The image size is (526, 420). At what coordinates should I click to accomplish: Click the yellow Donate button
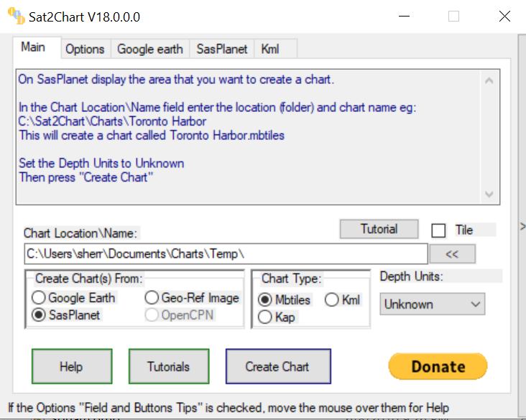[x=438, y=366]
